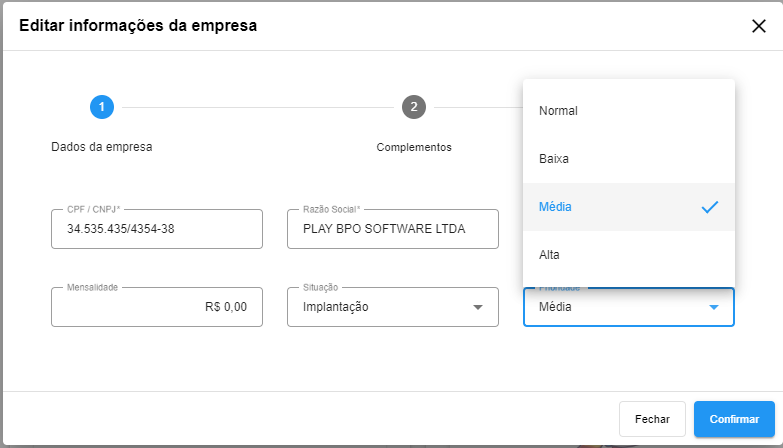Open the Dados da empresa step label

click(102, 147)
